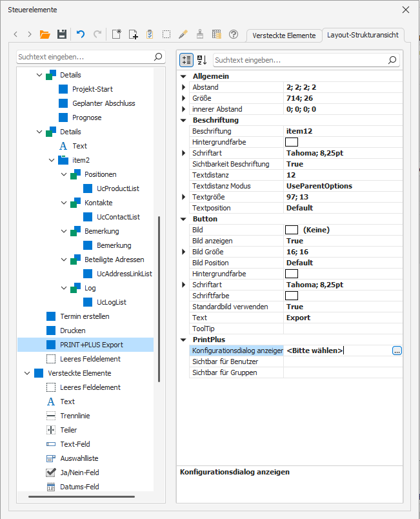
Task: Click Beschriftung Hintergrundfarbe color swatch
Action: point(292,142)
